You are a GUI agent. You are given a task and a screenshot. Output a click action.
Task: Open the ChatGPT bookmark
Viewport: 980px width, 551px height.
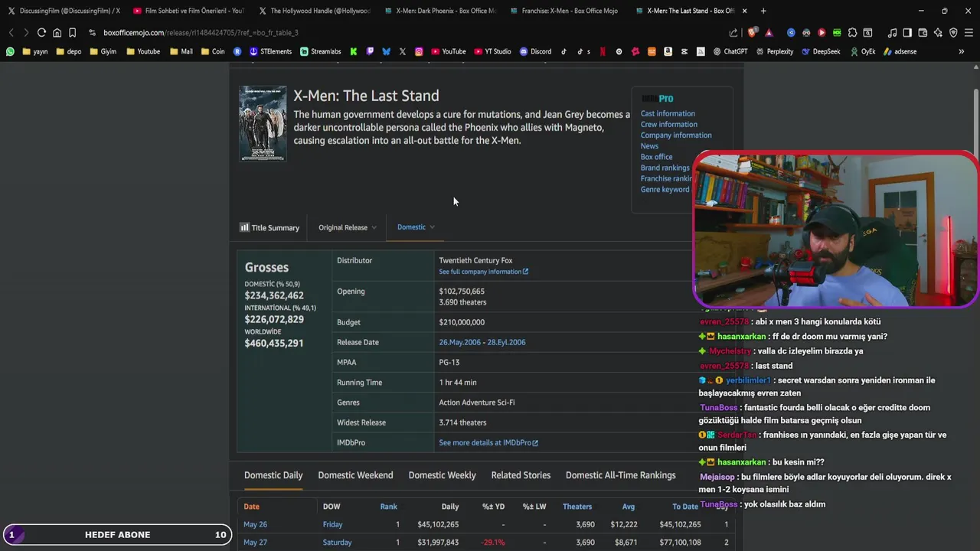(730, 51)
